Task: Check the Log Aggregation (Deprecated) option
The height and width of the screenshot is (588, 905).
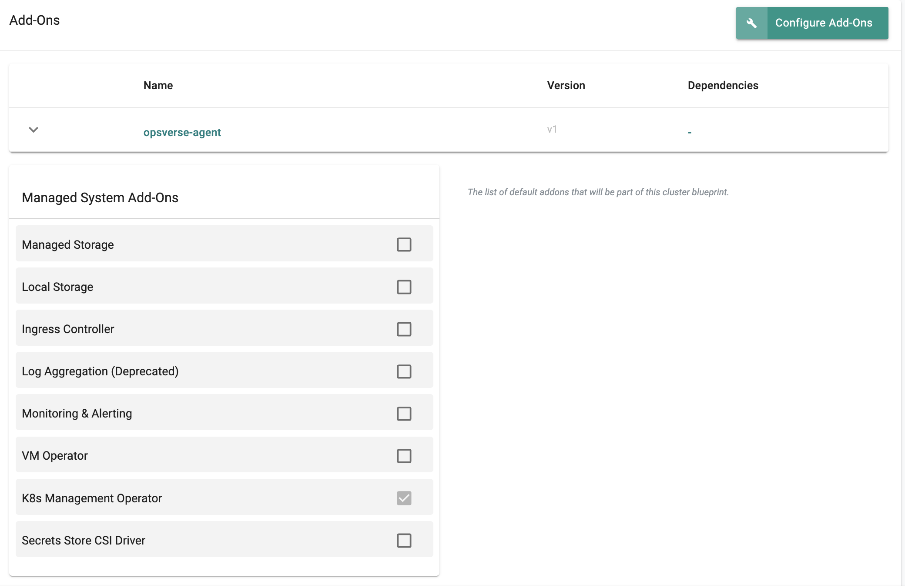Action: (404, 371)
